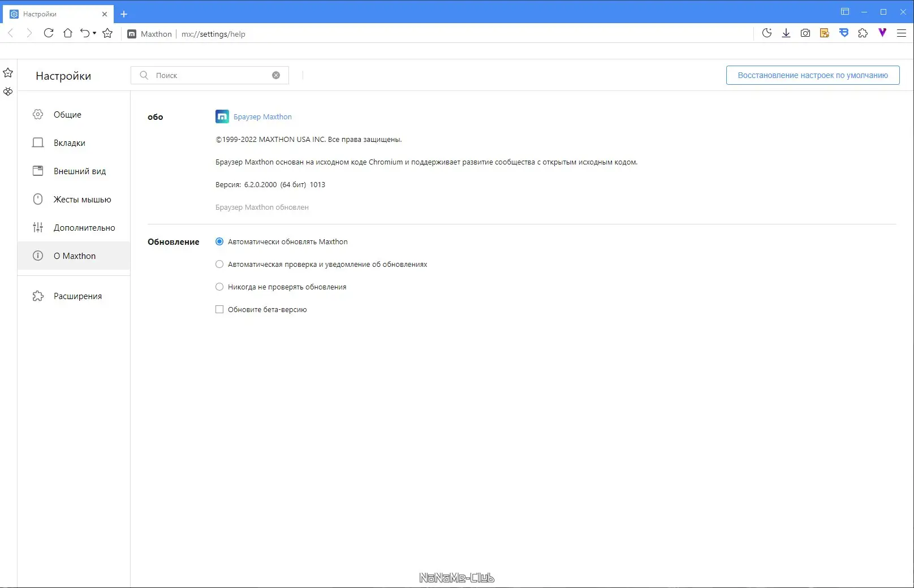914x588 pixels.
Task: Select Никогда не проверять обновления option
Action: 219,287
